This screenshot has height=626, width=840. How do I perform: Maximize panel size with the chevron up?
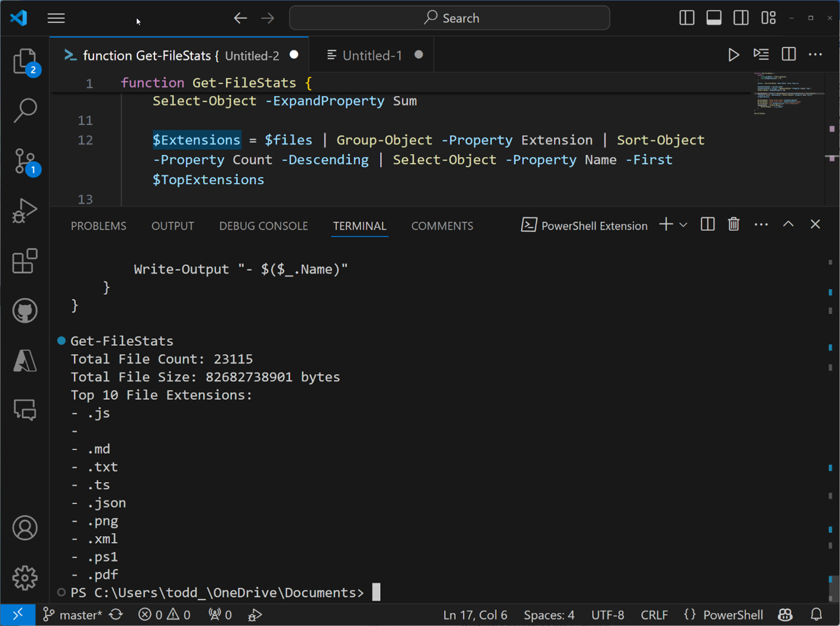[x=788, y=224]
